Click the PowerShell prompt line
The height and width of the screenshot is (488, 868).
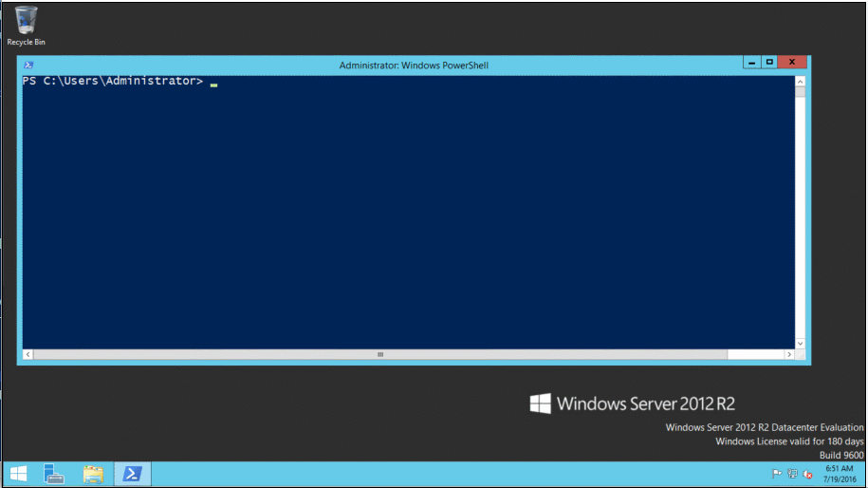[120, 82]
